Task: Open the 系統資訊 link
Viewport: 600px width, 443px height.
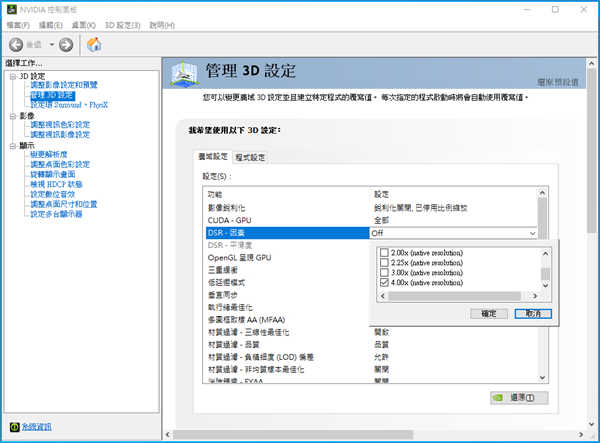Action: (36, 427)
